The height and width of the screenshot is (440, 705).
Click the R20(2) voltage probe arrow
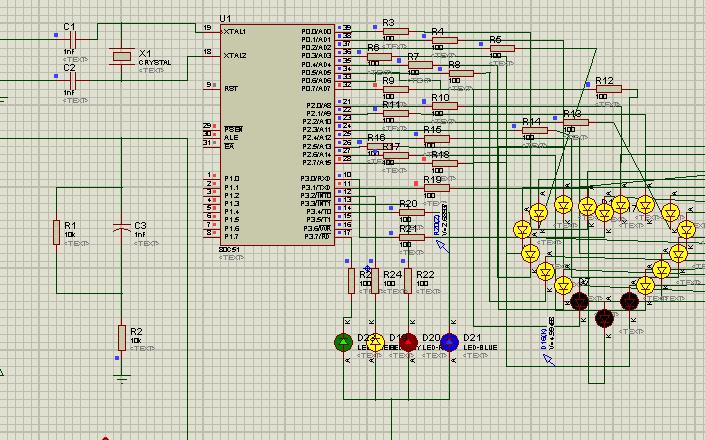pos(442,246)
